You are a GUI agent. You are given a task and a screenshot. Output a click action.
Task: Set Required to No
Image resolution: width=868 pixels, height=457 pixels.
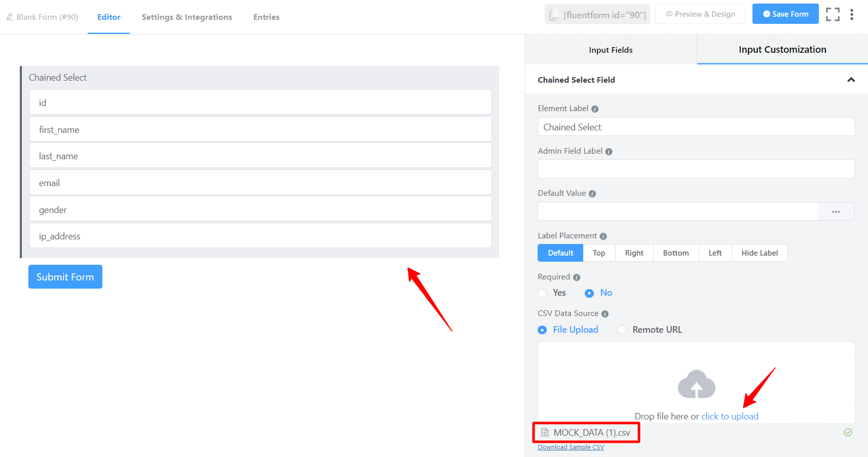click(589, 293)
